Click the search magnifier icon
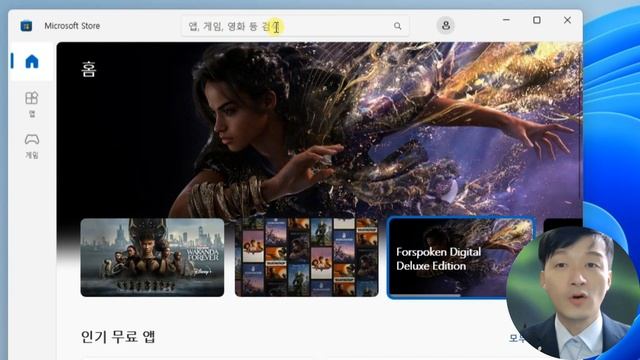Image resolution: width=640 pixels, height=360 pixels. [398, 26]
